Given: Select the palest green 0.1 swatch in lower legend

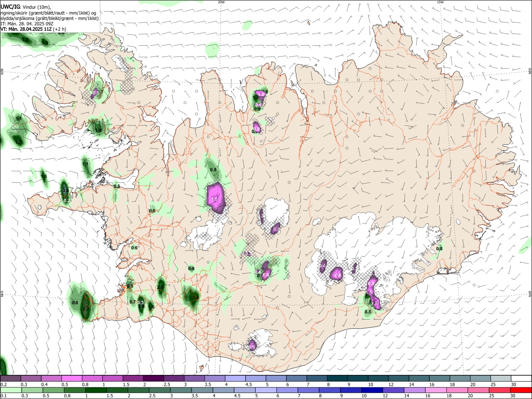Looking at the screenshot, I should (x=11, y=390).
